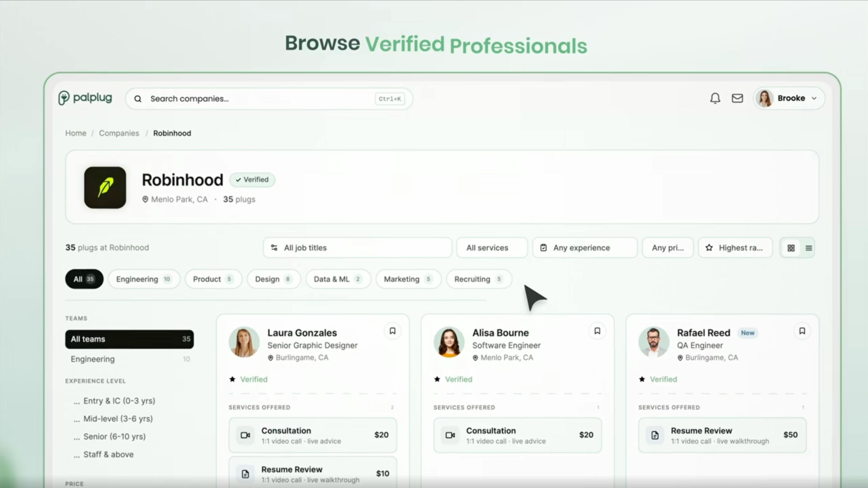
Task: Click Rafael Reed's profile photo
Action: [654, 342]
